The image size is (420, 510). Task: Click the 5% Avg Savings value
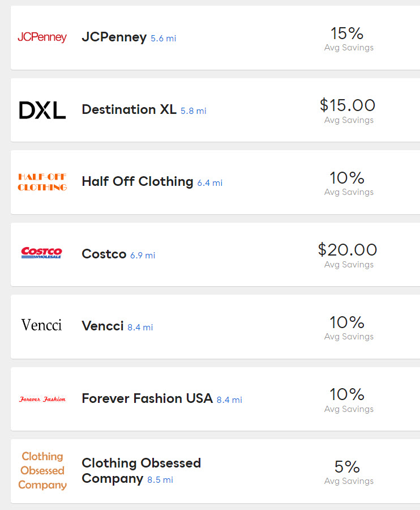point(348,467)
